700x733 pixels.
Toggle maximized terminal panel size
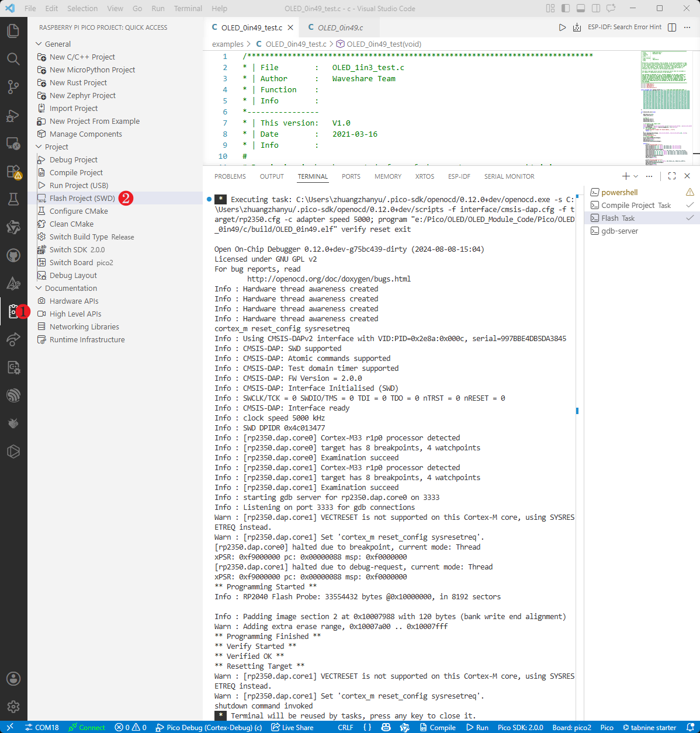tap(672, 176)
